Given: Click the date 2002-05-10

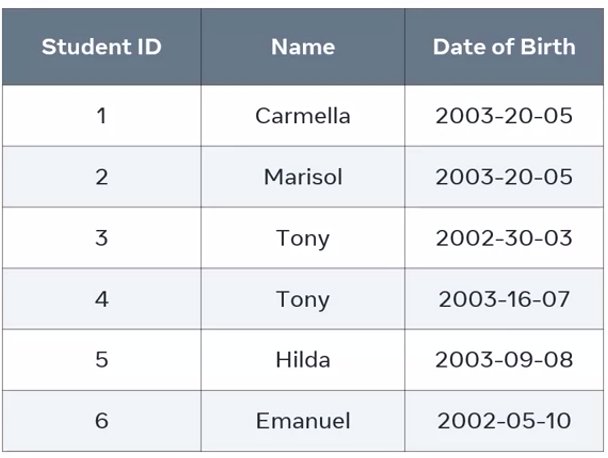Looking at the screenshot, I should point(504,421).
